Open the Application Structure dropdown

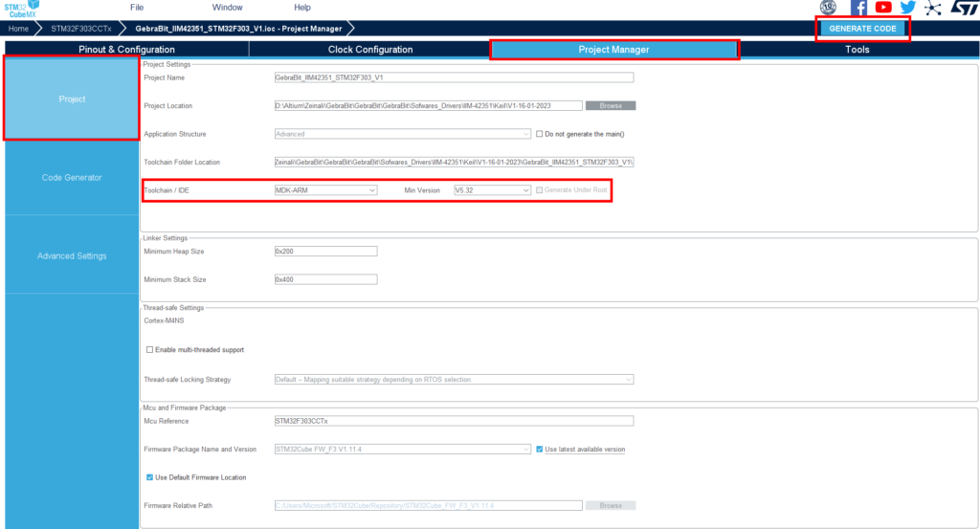(403, 134)
